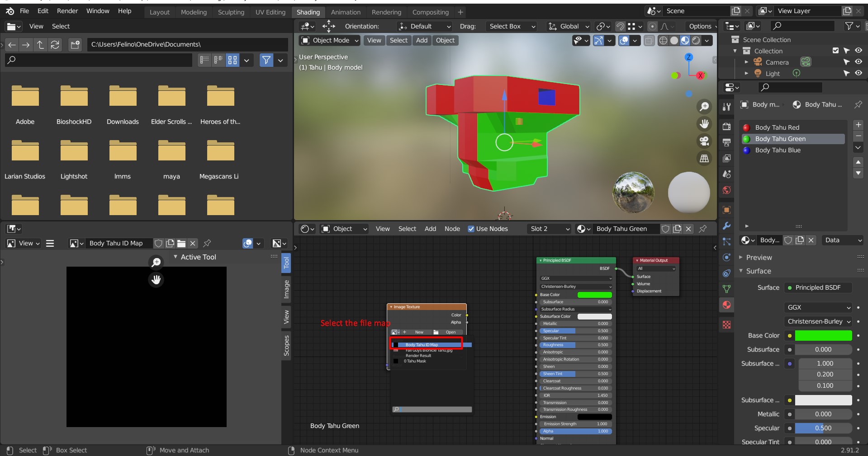Click the refresh icon in file browser
This screenshot has width=868, height=456.
(55, 45)
